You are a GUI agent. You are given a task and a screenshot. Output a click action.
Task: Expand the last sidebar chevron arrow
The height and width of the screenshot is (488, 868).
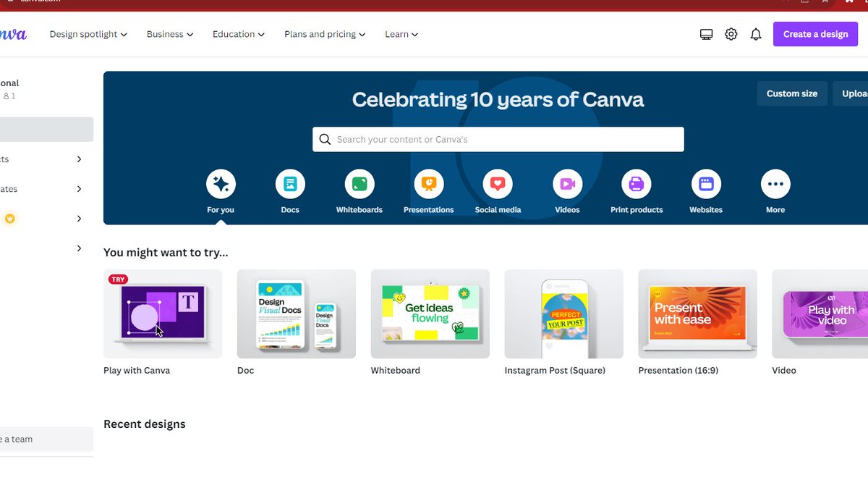point(80,248)
